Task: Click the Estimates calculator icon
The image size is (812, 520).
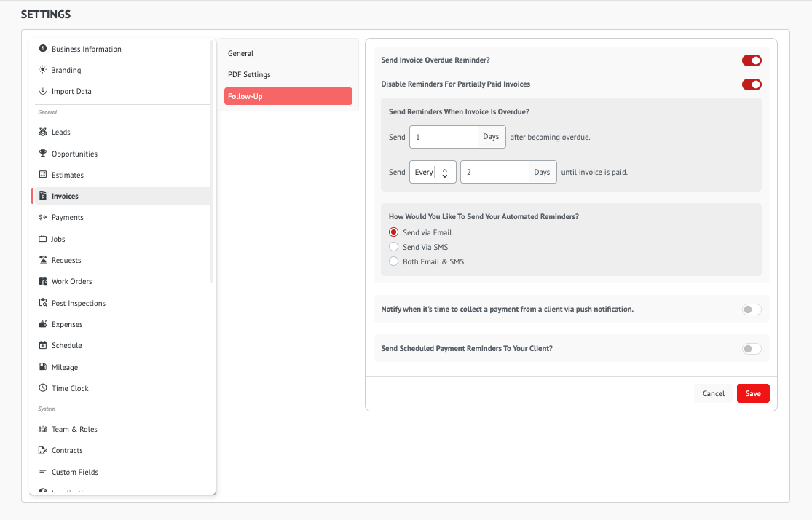Action: coord(43,175)
